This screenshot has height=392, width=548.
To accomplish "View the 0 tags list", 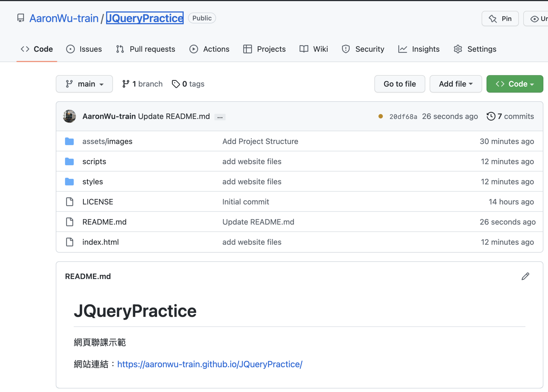I will pyautogui.click(x=188, y=84).
